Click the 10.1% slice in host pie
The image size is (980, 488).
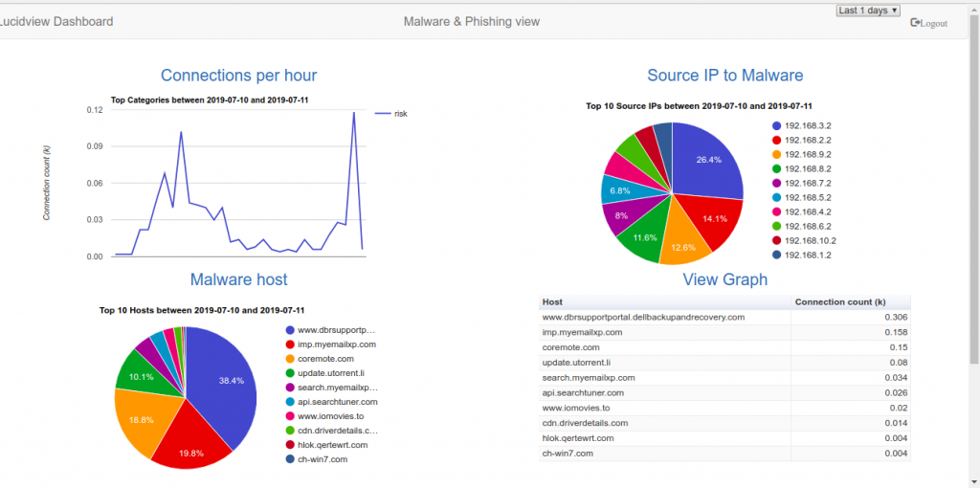point(143,375)
